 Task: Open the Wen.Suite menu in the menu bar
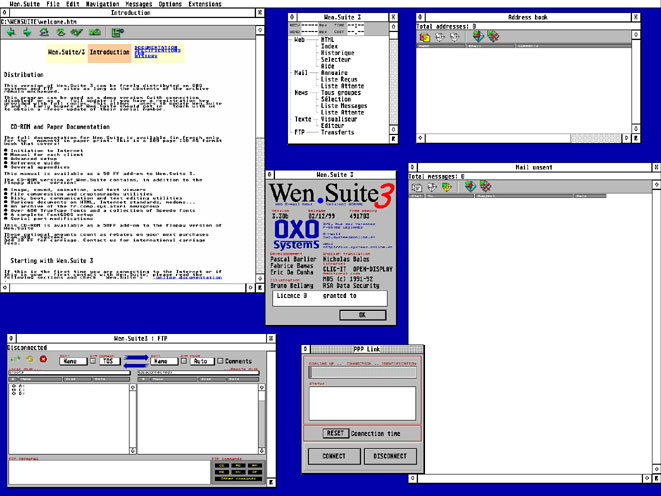pyautogui.click(x=24, y=4)
